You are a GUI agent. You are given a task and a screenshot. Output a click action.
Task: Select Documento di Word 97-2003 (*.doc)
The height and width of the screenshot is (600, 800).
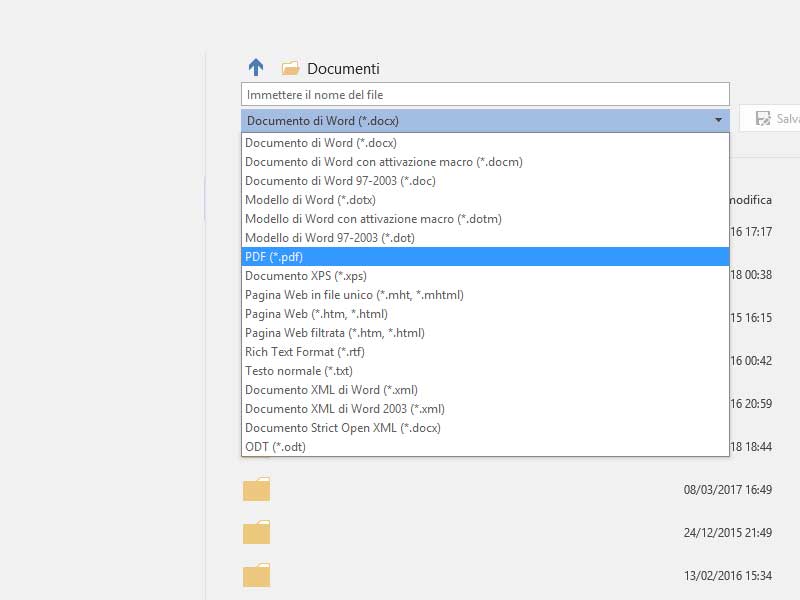[340, 181]
